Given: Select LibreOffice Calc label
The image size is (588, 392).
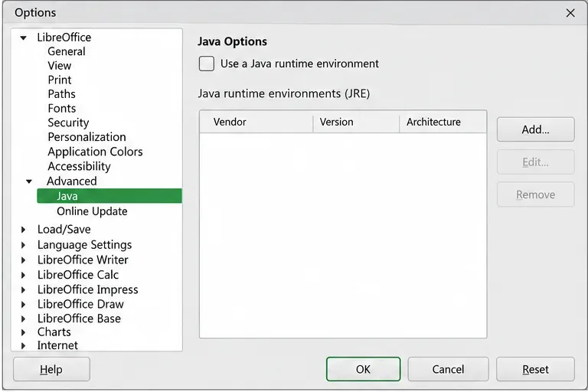Looking at the screenshot, I should (x=78, y=275).
